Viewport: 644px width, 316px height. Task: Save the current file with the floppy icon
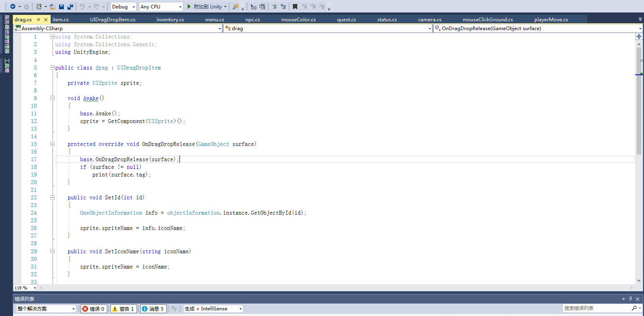(x=61, y=6)
